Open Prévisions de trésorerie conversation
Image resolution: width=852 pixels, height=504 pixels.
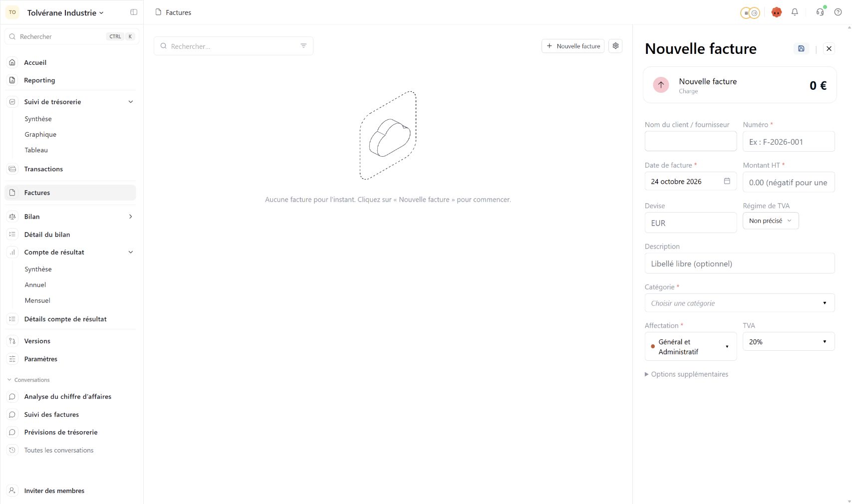coord(70,433)
